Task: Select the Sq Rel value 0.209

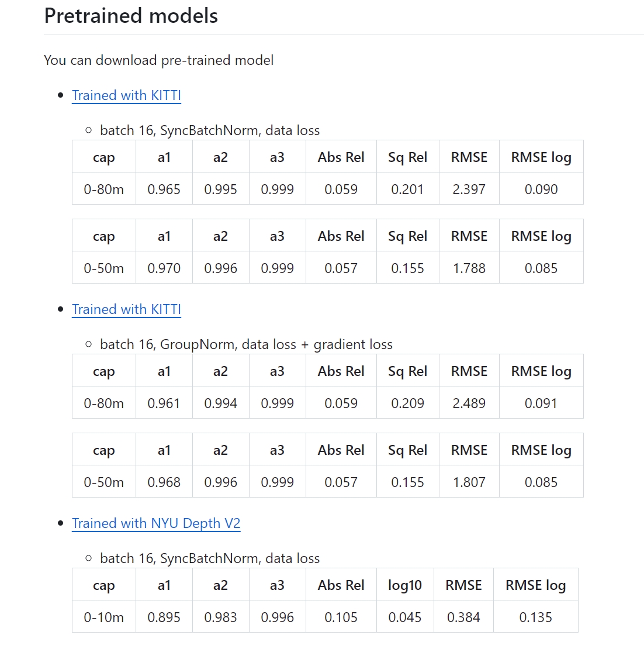Action: pyautogui.click(x=407, y=403)
